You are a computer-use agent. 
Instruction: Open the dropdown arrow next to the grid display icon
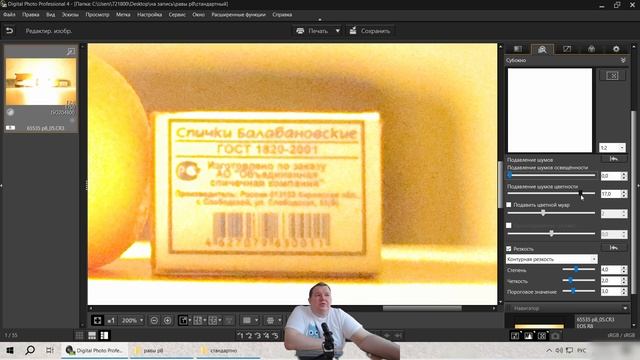point(256,320)
